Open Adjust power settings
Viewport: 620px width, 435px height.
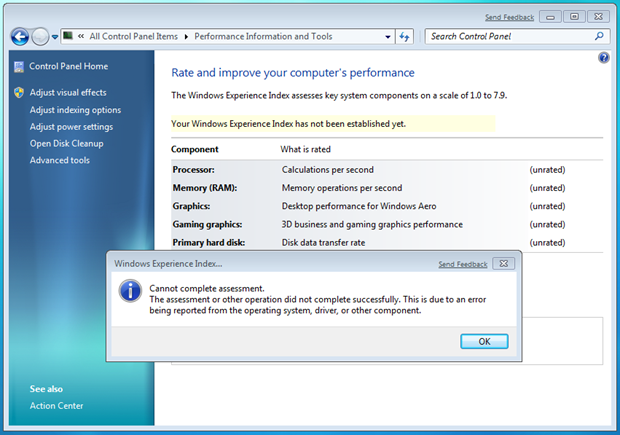pos(71,127)
